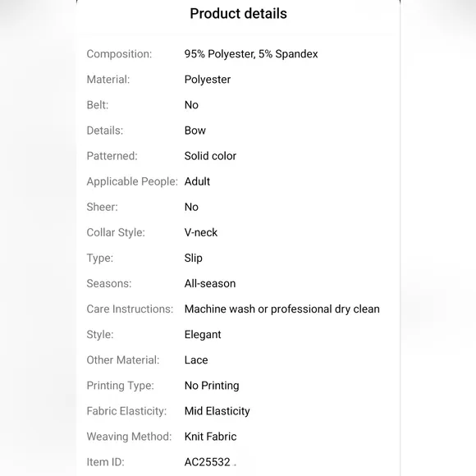Click the Elegant style value
Image resolution: width=476 pixels, height=476 pixels.
pos(203,335)
